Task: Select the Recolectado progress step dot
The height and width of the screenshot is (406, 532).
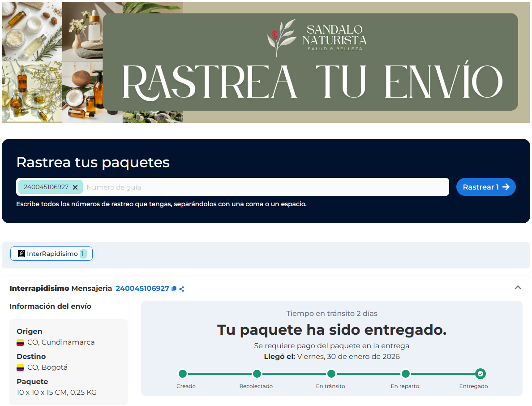Action: (257, 374)
